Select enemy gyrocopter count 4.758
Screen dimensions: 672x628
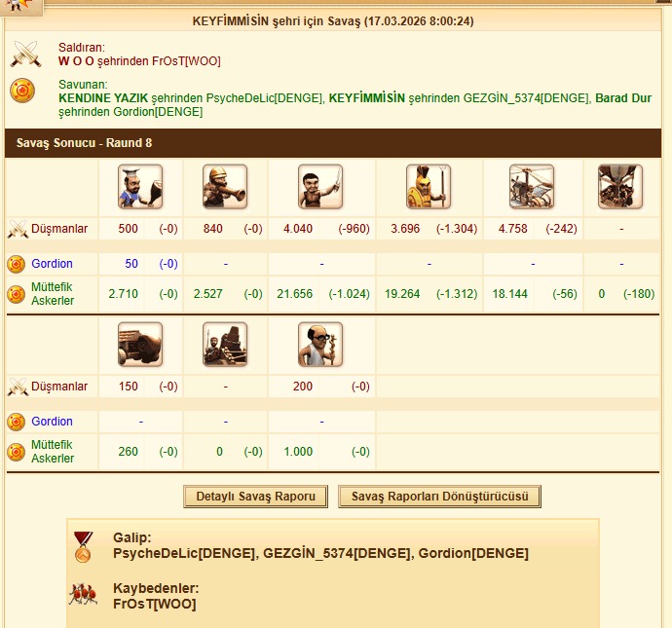[x=513, y=229]
